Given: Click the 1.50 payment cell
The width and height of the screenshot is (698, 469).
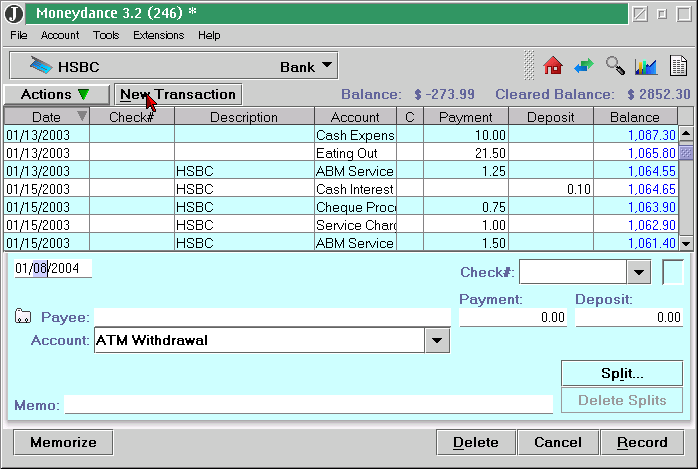Looking at the screenshot, I should click(466, 243).
